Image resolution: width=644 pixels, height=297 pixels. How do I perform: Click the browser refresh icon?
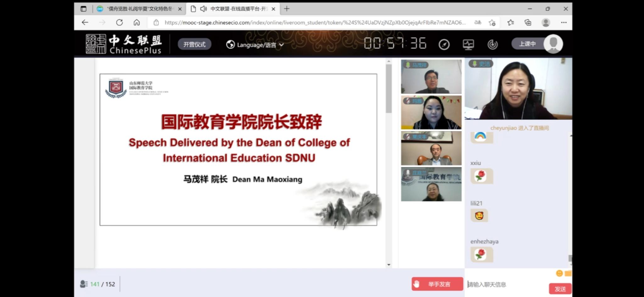(x=119, y=22)
